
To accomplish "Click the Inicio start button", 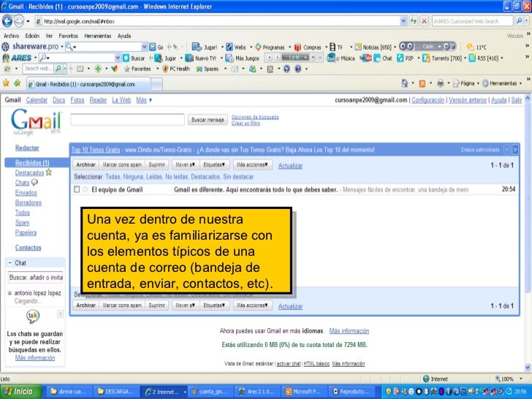I will click(21, 392).
